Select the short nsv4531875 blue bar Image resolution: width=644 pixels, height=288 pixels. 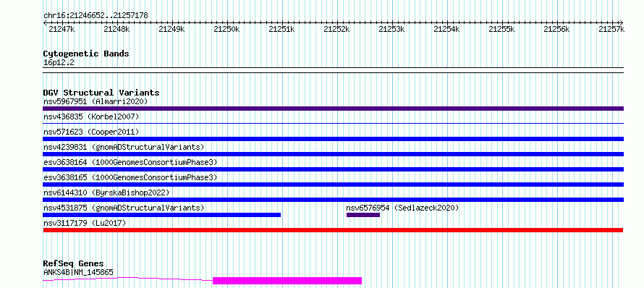coord(162,215)
